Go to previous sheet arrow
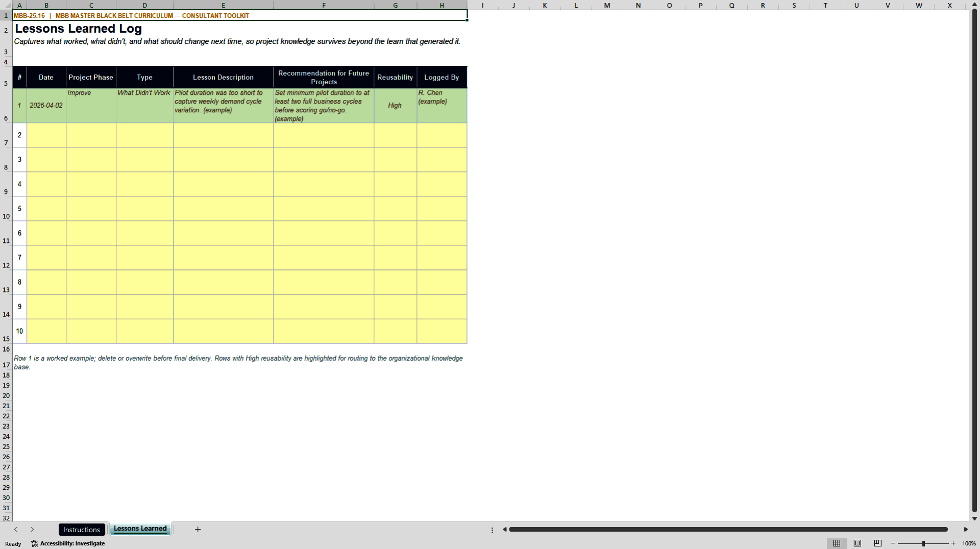Image resolution: width=980 pixels, height=549 pixels. pos(16,530)
